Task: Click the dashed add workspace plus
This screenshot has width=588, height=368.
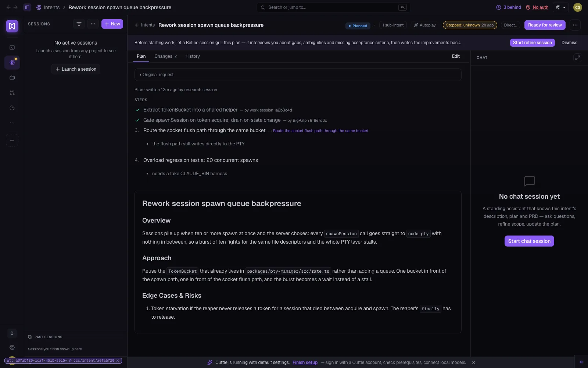Action: pos(12,140)
